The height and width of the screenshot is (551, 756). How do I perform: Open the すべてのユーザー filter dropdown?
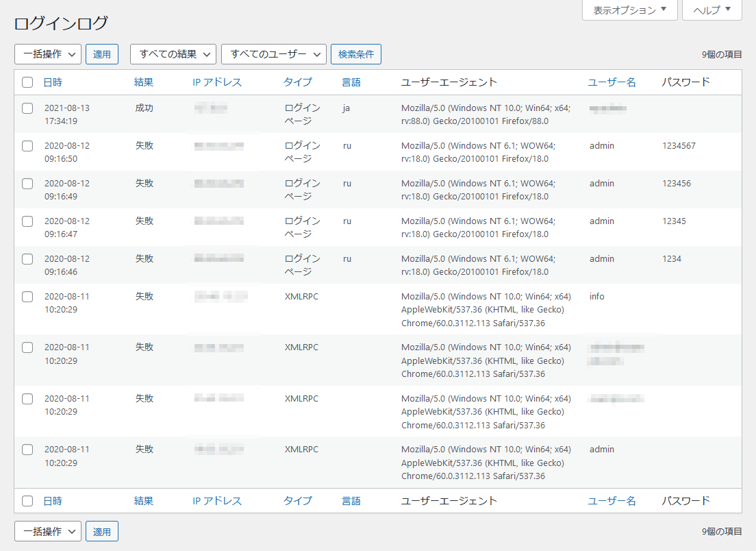[x=274, y=54]
